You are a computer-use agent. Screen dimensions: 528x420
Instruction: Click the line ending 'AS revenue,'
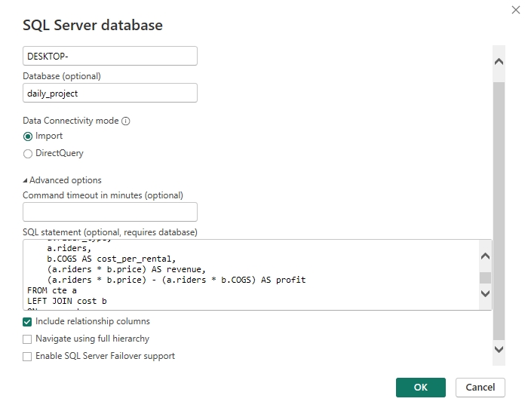pyautogui.click(x=126, y=269)
